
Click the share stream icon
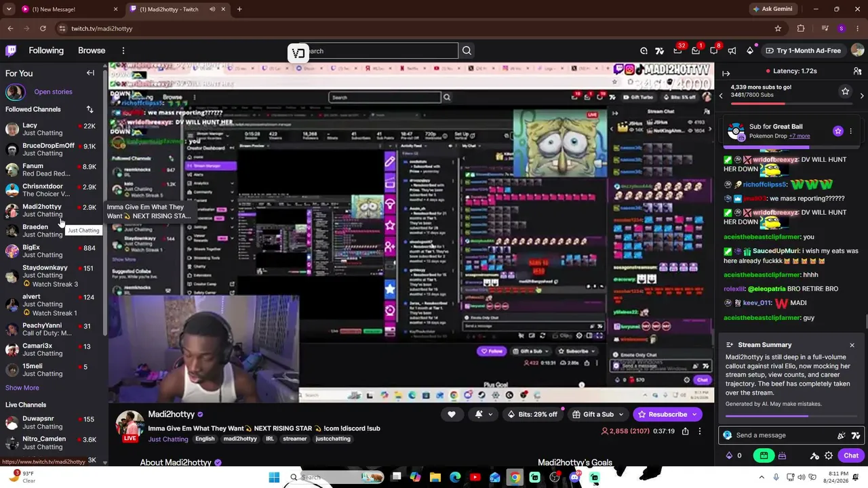click(686, 431)
